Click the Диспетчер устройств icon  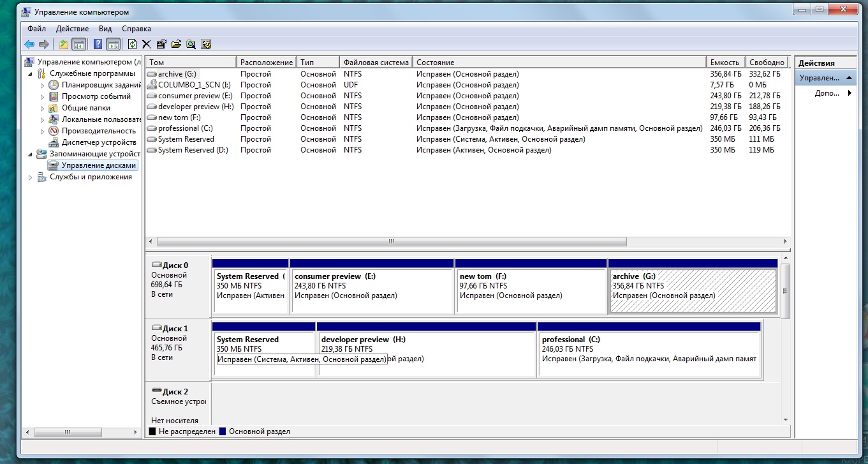point(54,142)
